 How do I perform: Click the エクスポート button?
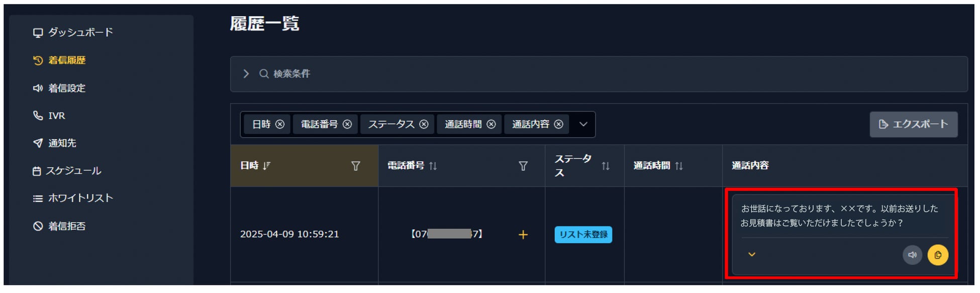[913, 124]
